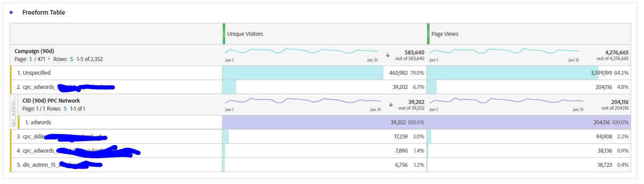Screen dimensions: 644x184
Task: Click the sort arrow by the 583,640 total
Action: tap(388, 55)
